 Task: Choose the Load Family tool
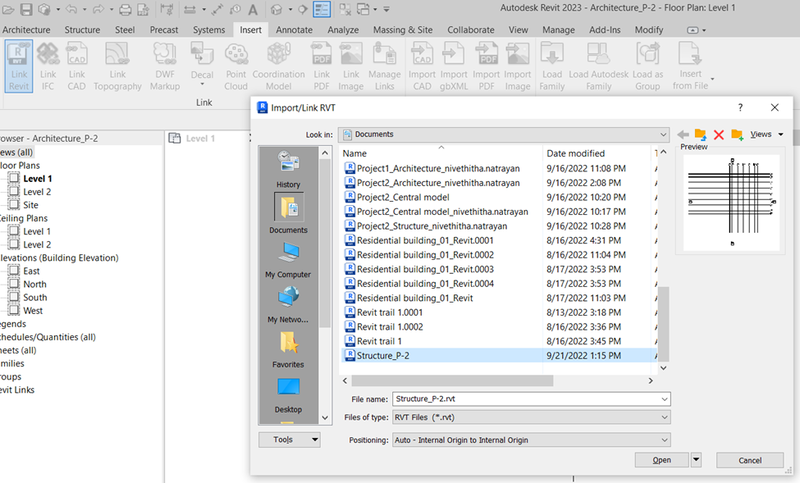(x=552, y=66)
